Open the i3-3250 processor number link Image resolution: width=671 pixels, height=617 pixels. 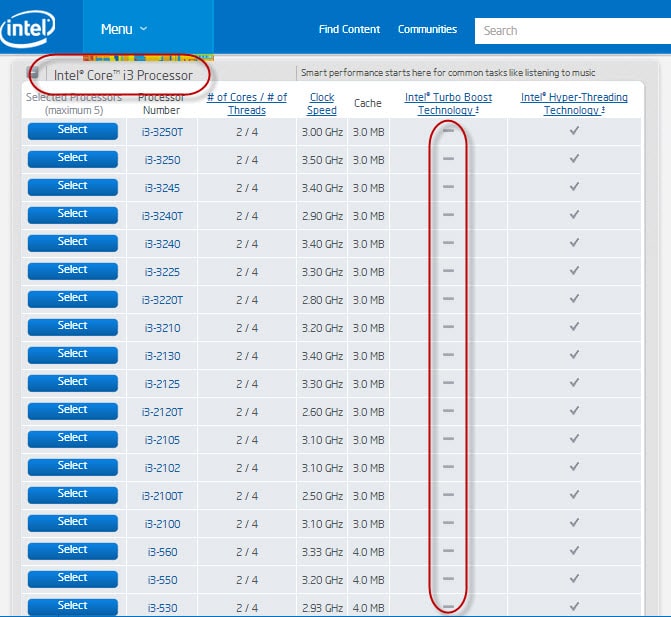point(161,160)
